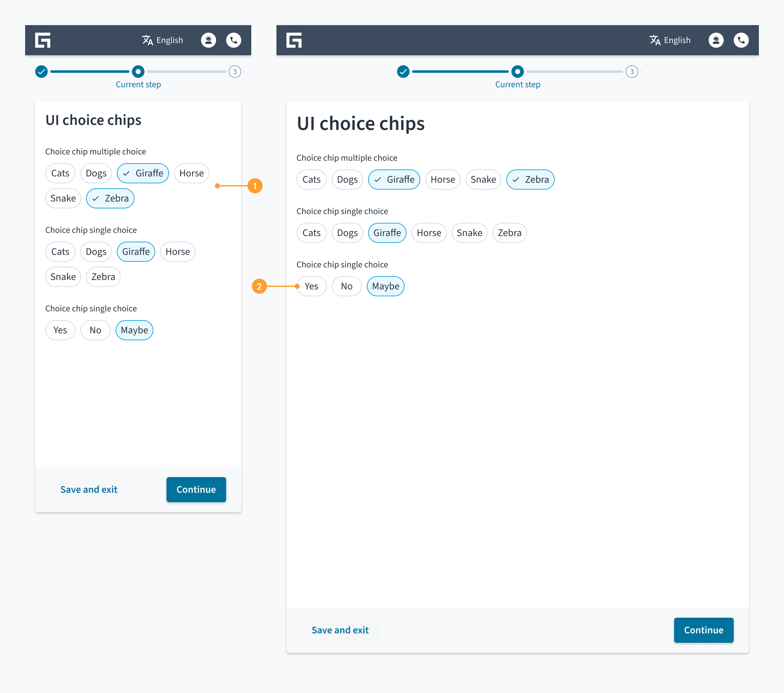This screenshot has height=693, width=784.
Task: Select the Maybe chip in the mobile view
Action: pos(134,330)
